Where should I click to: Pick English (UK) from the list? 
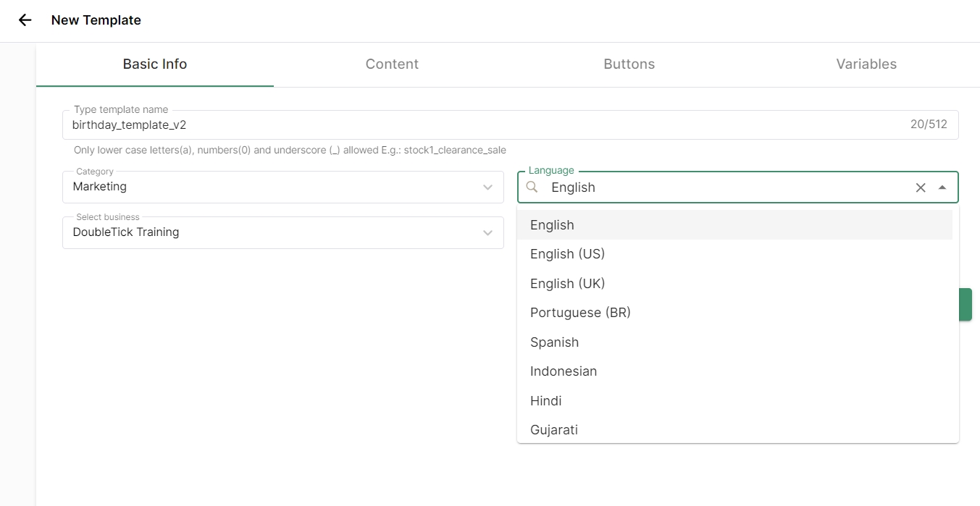[x=567, y=284]
